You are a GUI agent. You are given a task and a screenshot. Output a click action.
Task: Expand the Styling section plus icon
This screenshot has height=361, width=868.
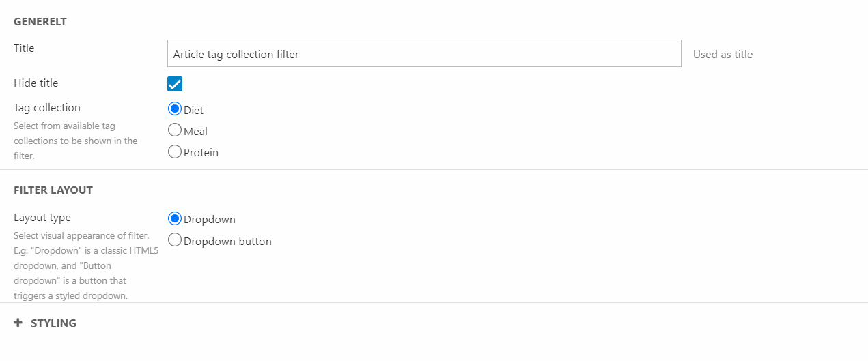[x=18, y=323]
